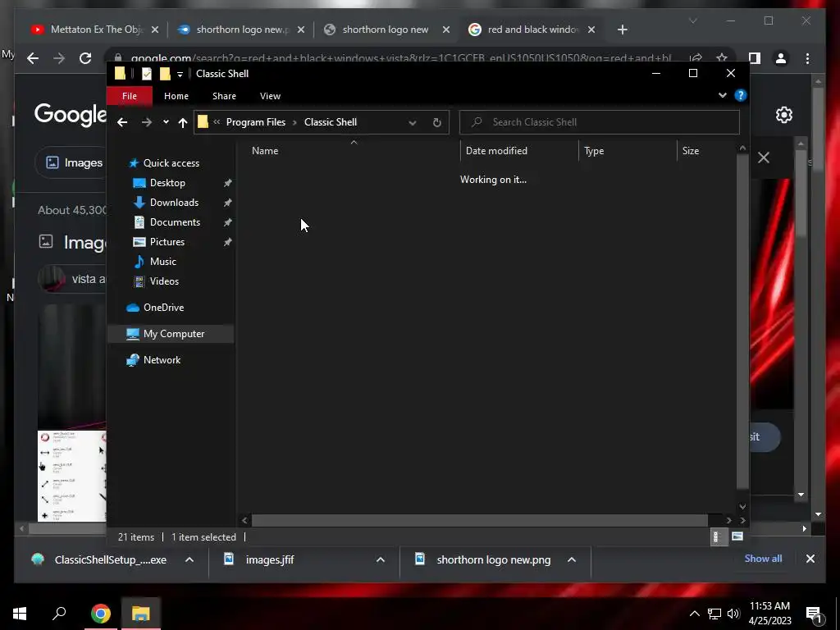840x630 pixels.
Task: Close the Chrome downloads bar
Action: tap(810, 559)
